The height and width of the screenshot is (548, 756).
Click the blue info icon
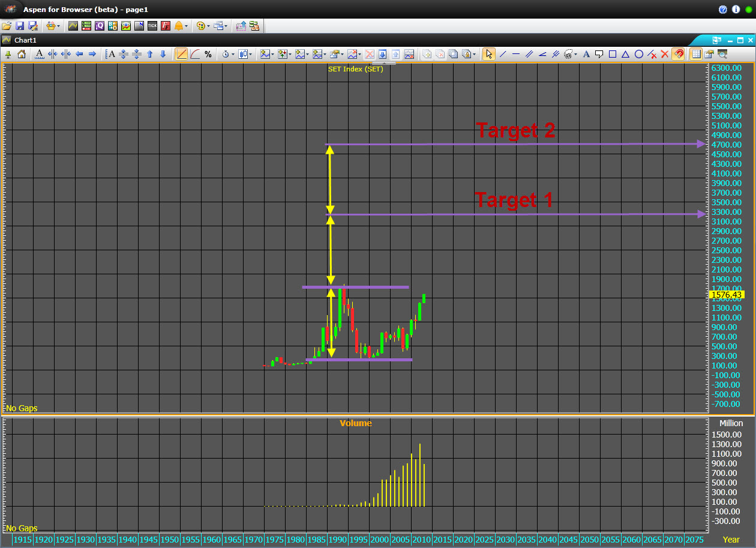point(736,10)
